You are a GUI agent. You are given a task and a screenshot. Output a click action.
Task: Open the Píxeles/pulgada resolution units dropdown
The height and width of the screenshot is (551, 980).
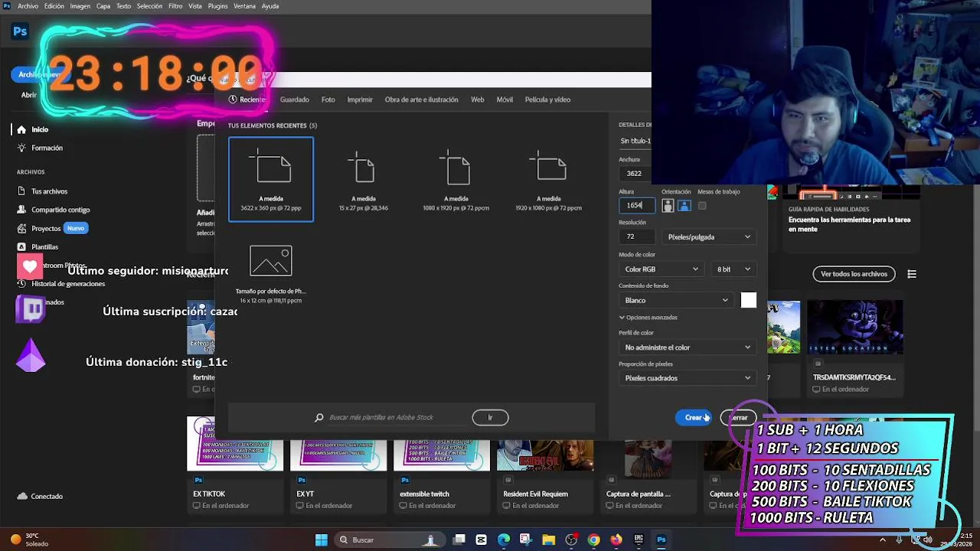click(709, 237)
